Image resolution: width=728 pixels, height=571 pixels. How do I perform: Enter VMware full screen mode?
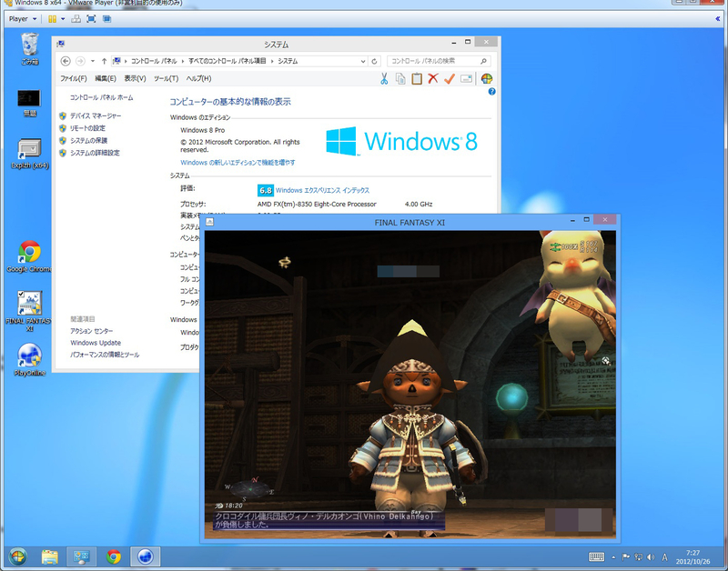[91, 19]
